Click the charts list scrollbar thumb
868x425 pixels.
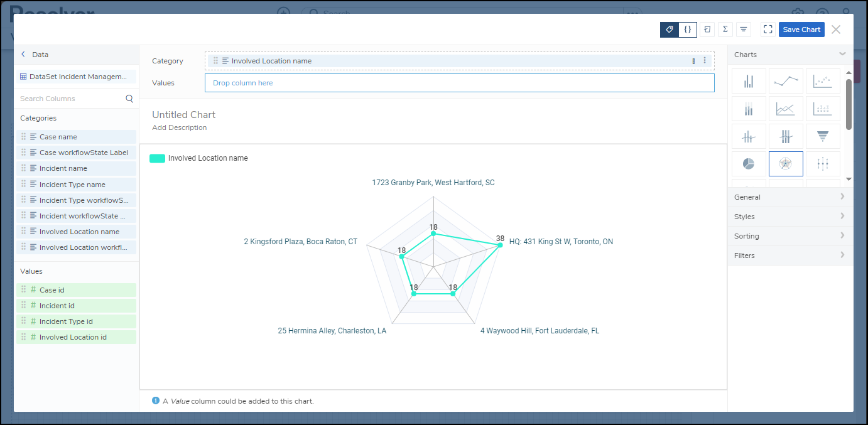(x=849, y=104)
